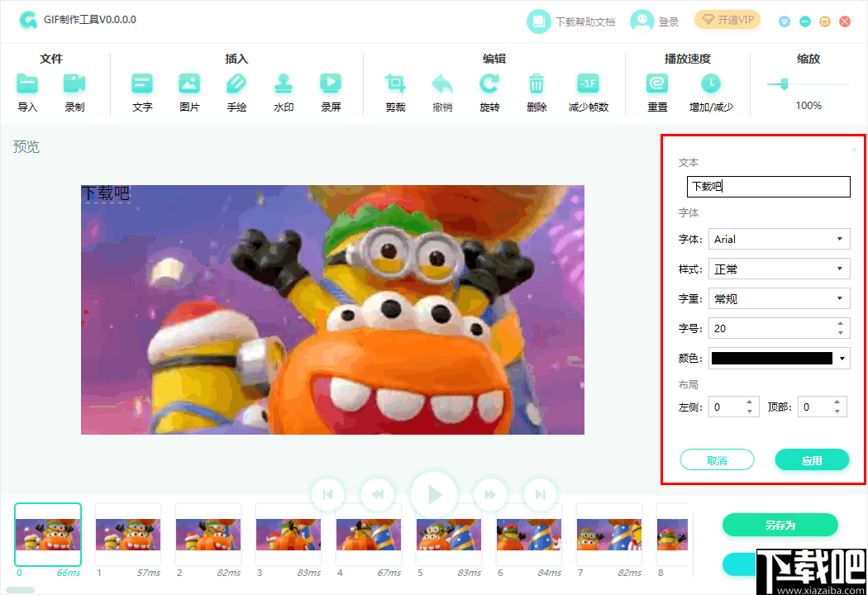Screen dimensions: 868x595
Task: Delete frame with the 删除 trash icon
Action: 537,84
